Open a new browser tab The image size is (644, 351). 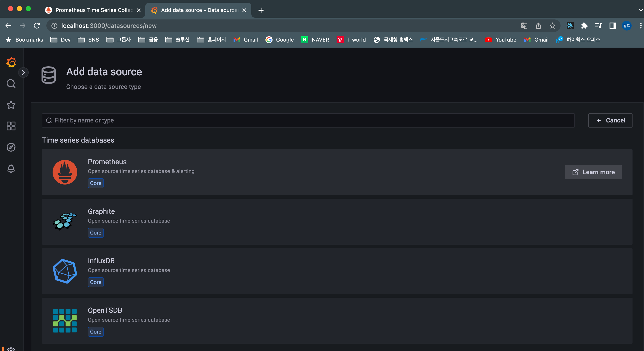pos(261,10)
